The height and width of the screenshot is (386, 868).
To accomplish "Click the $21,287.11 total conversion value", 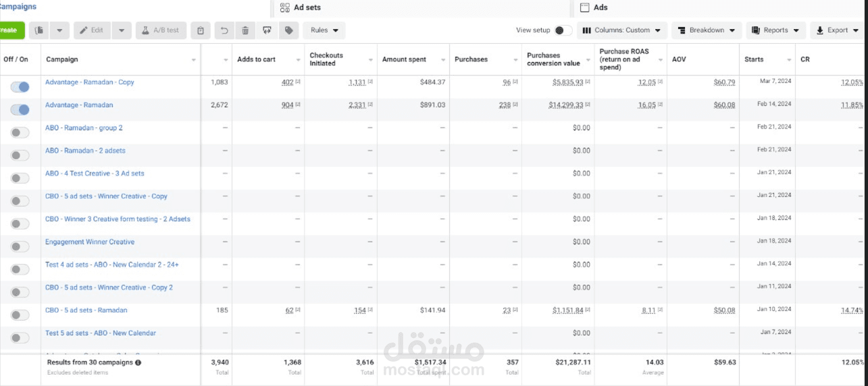I will [x=572, y=362].
